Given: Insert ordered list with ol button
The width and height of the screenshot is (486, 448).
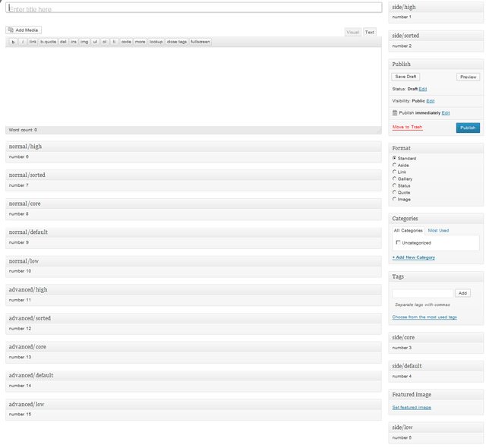Looking at the screenshot, I should (105, 42).
